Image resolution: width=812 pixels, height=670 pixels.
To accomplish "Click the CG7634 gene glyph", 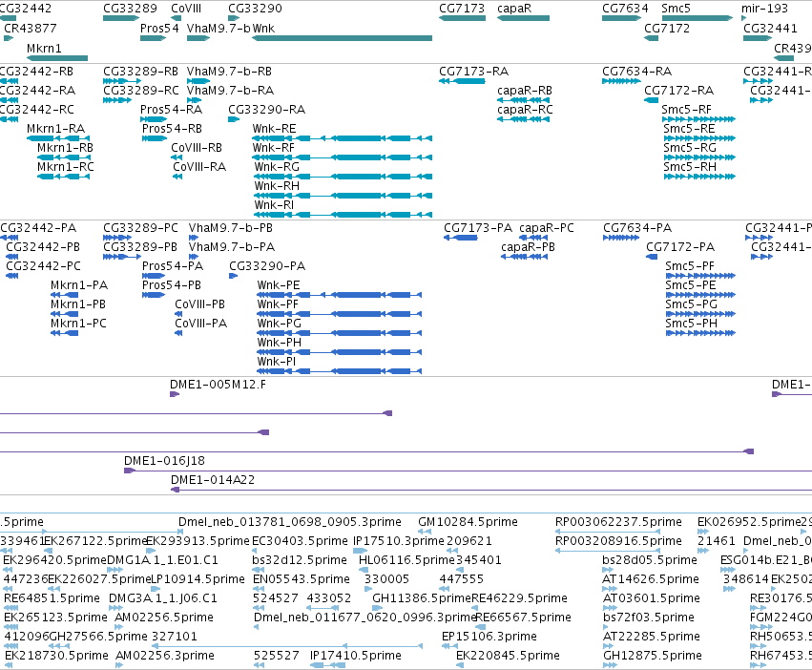I will (622, 18).
